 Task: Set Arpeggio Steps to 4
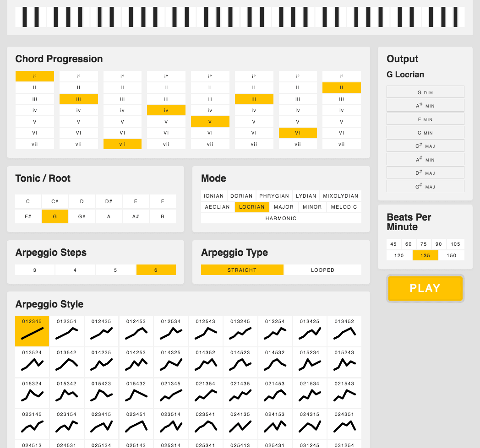75,270
